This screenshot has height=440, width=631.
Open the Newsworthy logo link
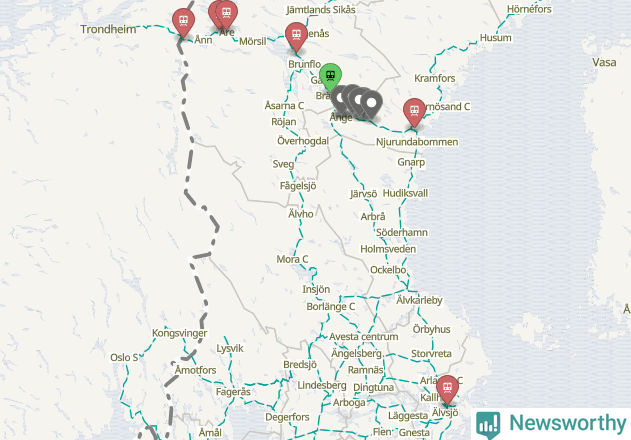[551, 424]
